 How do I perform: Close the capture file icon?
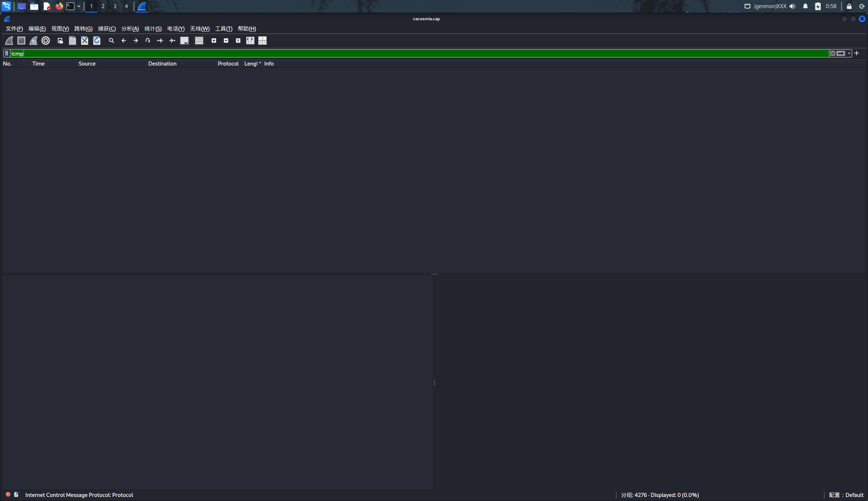tap(85, 41)
